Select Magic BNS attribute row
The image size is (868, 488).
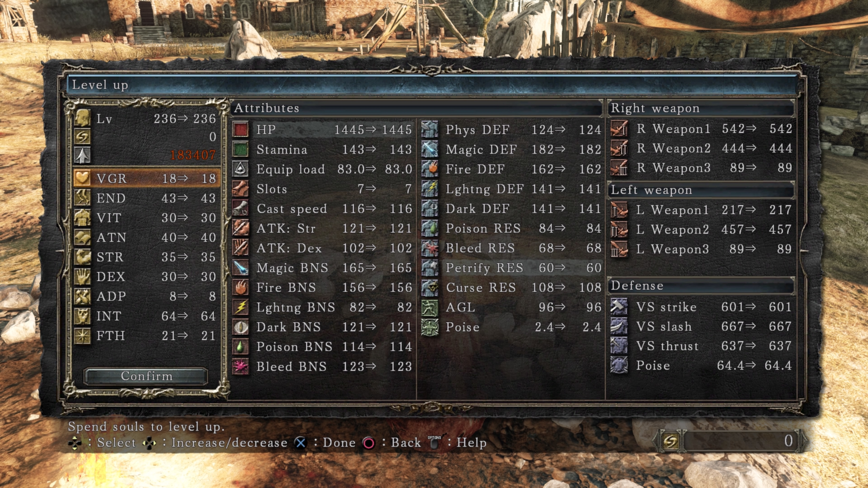pyautogui.click(x=322, y=267)
